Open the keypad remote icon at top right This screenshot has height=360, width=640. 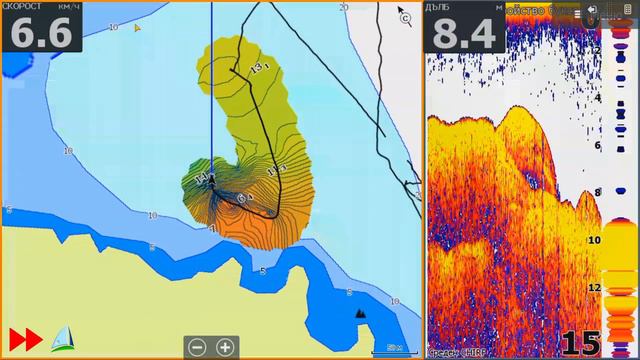(628, 9)
